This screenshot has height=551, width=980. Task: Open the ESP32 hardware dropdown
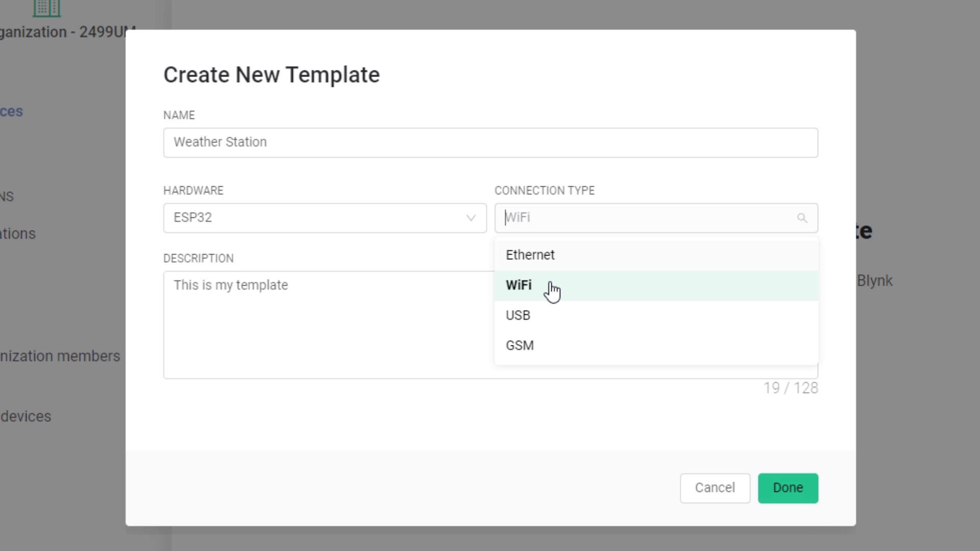pos(324,218)
